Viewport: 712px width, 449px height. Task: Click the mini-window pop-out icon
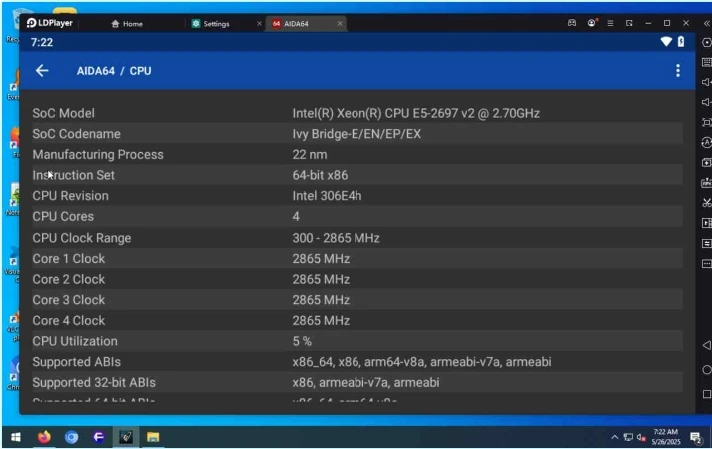[x=629, y=23]
